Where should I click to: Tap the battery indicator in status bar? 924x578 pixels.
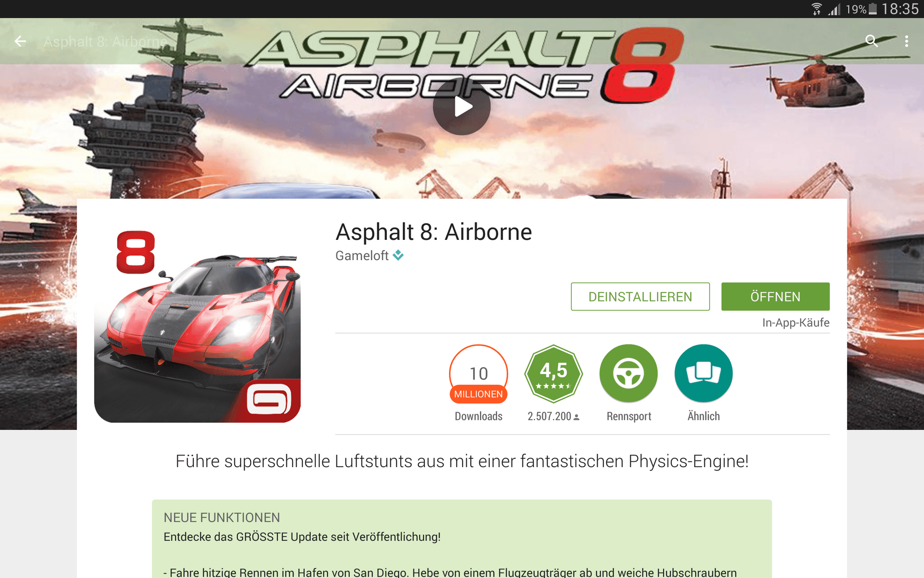tap(873, 9)
